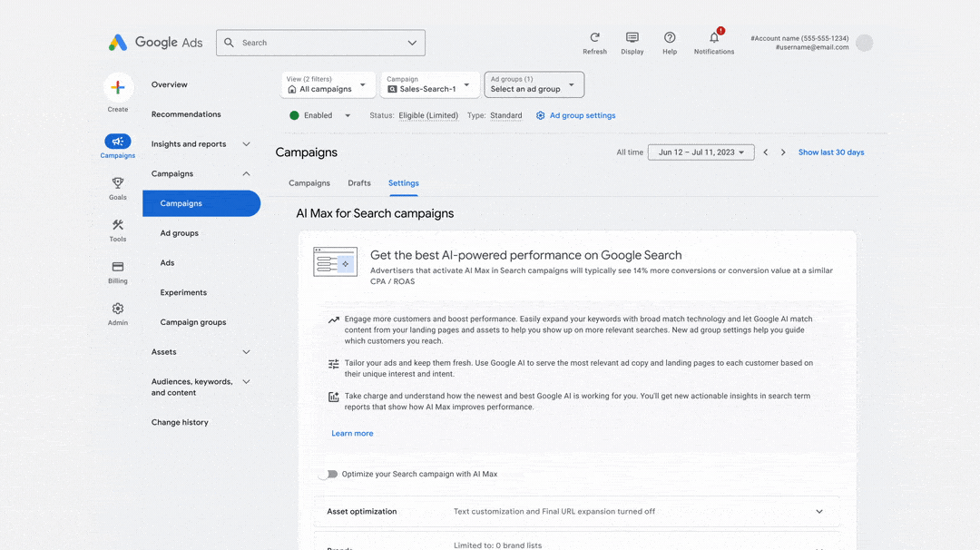Open Goals trophy icon in sidebar
The height and width of the screenshot is (550, 980).
tap(117, 183)
